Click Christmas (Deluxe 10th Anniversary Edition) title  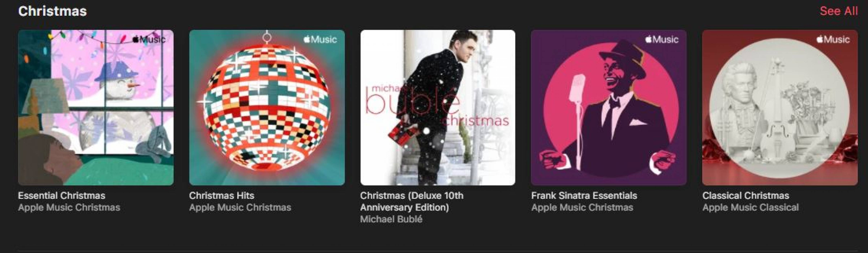click(412, 201)
